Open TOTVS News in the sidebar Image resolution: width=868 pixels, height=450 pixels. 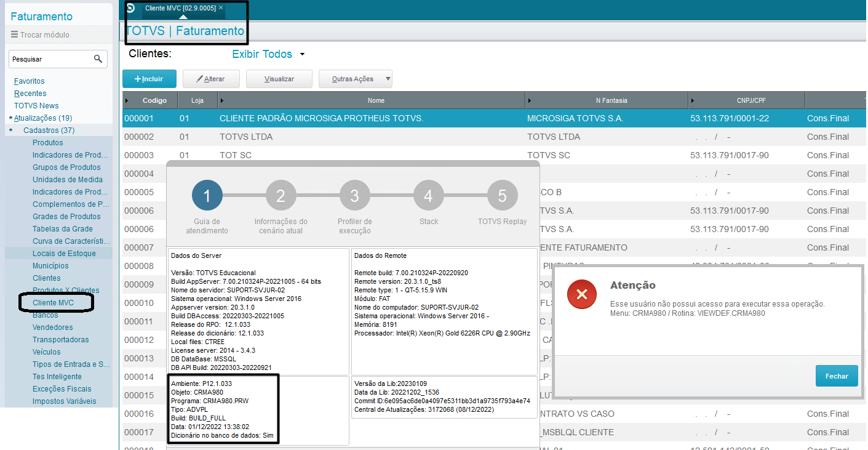(36, 106)
